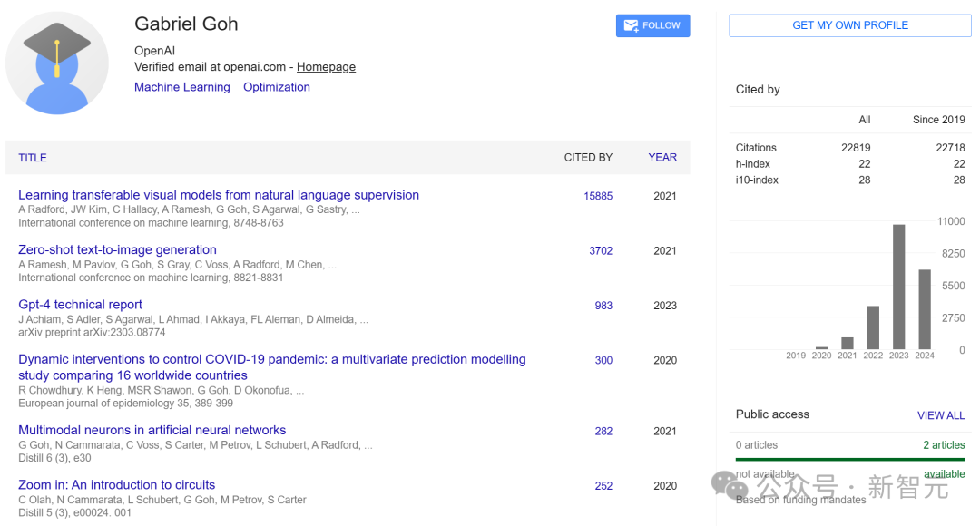Click the authors line starting J Achiam, S Adler
Image resolution: width=980 pixels, height=526 pixels.
[x=193, y=319]
